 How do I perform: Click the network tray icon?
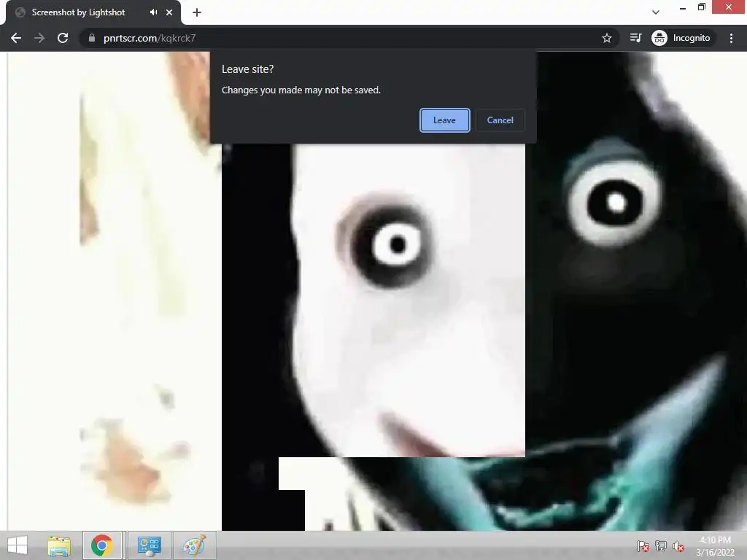661,546
